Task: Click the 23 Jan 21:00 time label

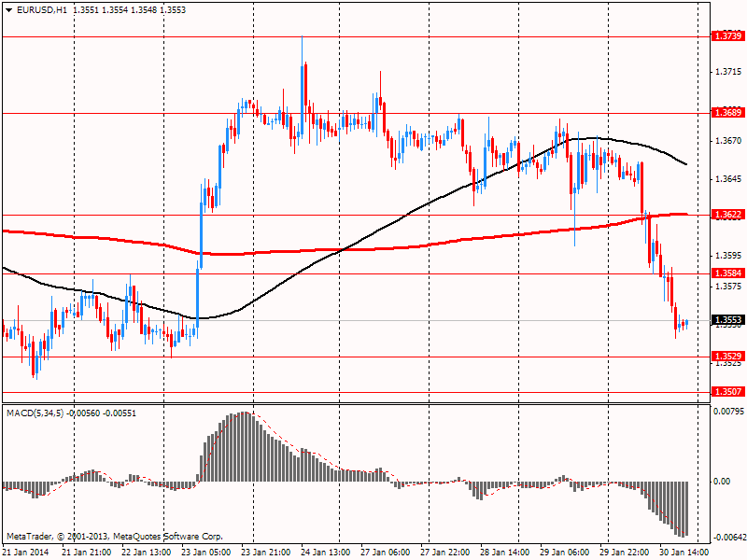Action: pos(266,553)
